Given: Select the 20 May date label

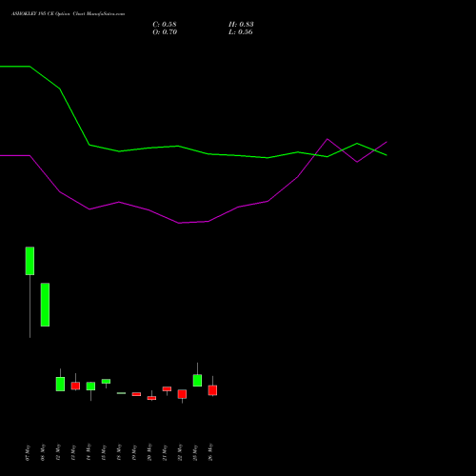Looking at the screenshot, I should tap(149, 452).
